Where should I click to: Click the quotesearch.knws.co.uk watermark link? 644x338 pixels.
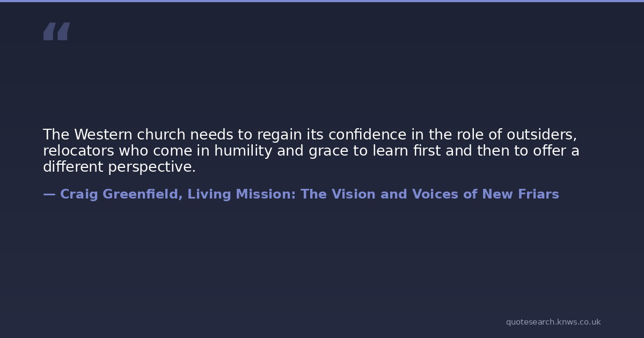[553, 322]
